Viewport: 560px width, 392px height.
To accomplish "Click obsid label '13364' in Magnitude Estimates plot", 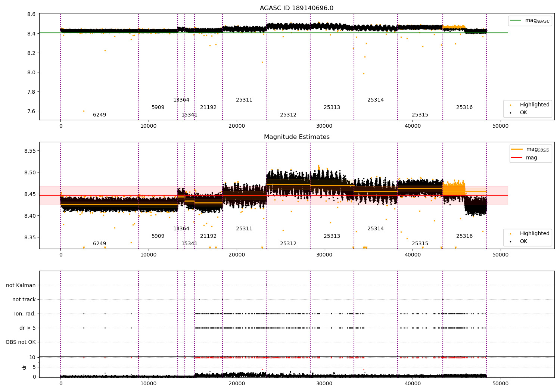I will coord(181,229).
